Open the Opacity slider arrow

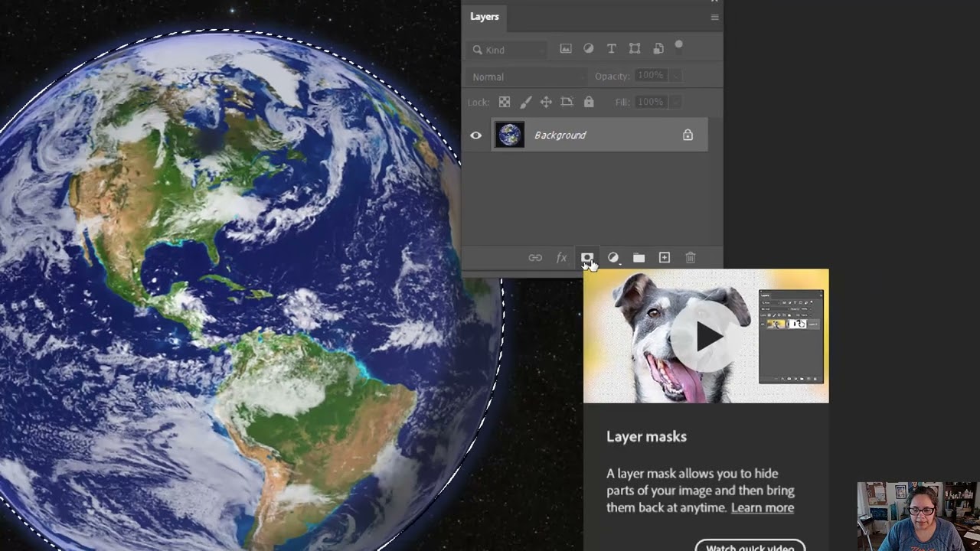tap(675, 76)
